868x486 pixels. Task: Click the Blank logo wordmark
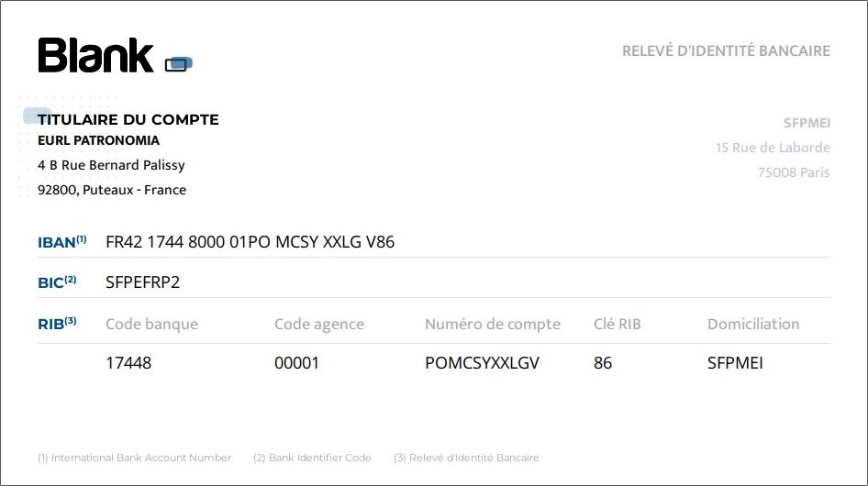[95, 55]
